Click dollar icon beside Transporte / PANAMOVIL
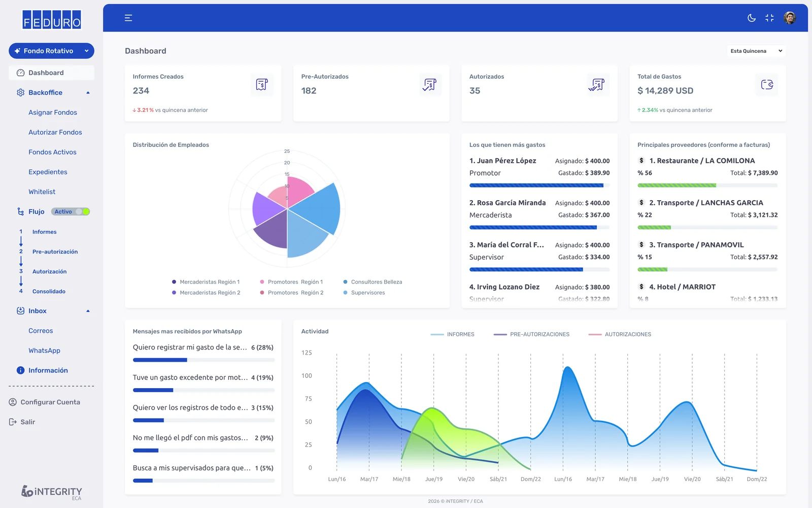 point(641,245)
